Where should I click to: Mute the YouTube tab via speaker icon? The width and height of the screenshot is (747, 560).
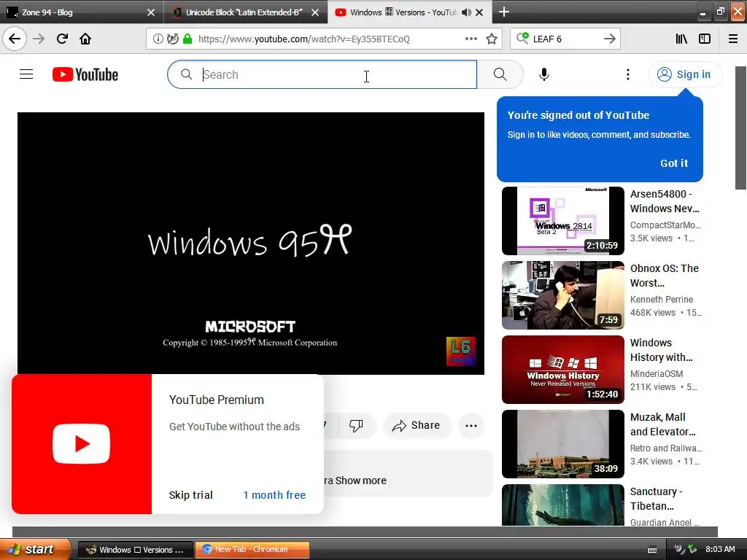point(466,12)
